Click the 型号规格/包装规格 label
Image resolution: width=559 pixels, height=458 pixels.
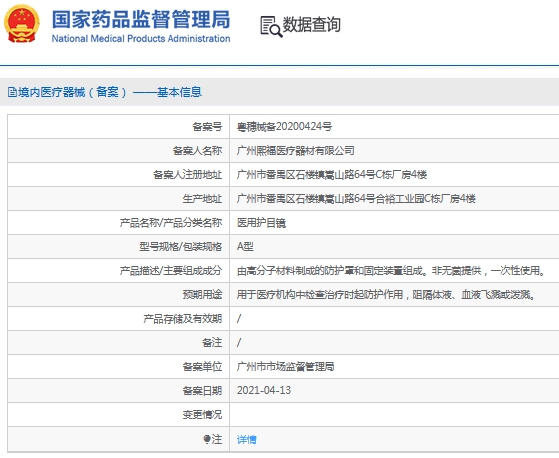click(181, 246)
